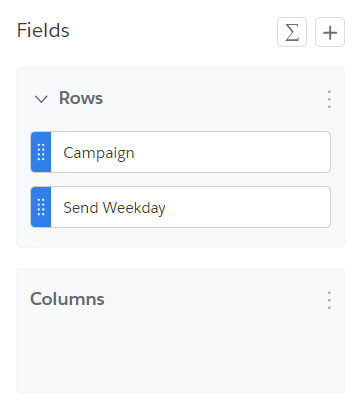This screenshot has width=362, height=406.
Task: Select the Send Weekday row field
Action: (x=181, y=207)
